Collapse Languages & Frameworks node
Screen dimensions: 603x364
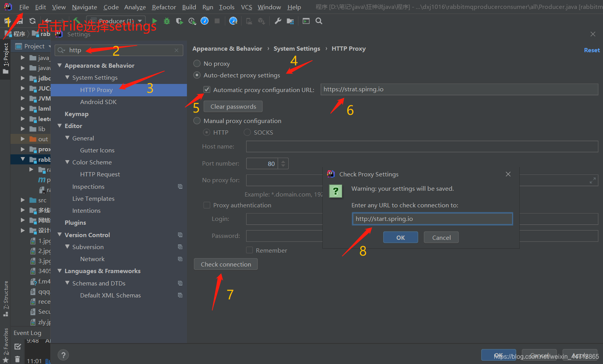60,271
